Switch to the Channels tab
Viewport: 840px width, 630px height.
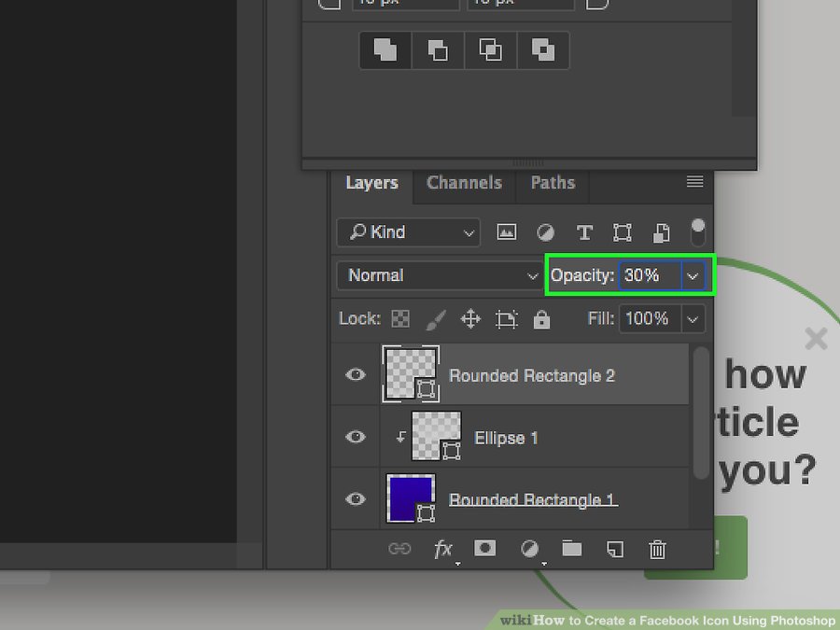tap(464, 183)
